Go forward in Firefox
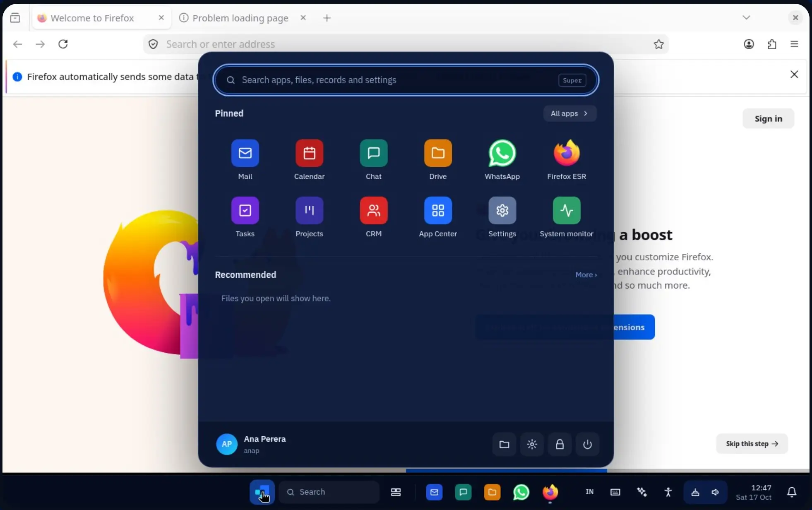The image size is (812, 510). (x=40, y=44)
